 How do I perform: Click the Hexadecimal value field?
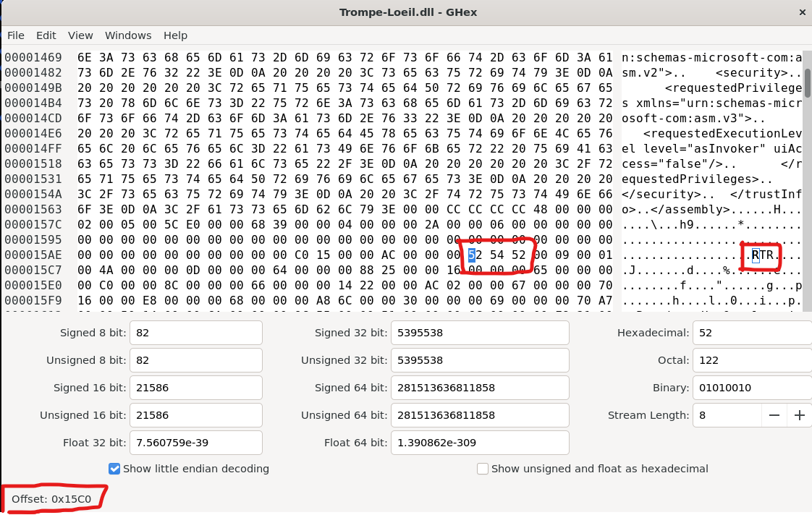tap(751, 333)
